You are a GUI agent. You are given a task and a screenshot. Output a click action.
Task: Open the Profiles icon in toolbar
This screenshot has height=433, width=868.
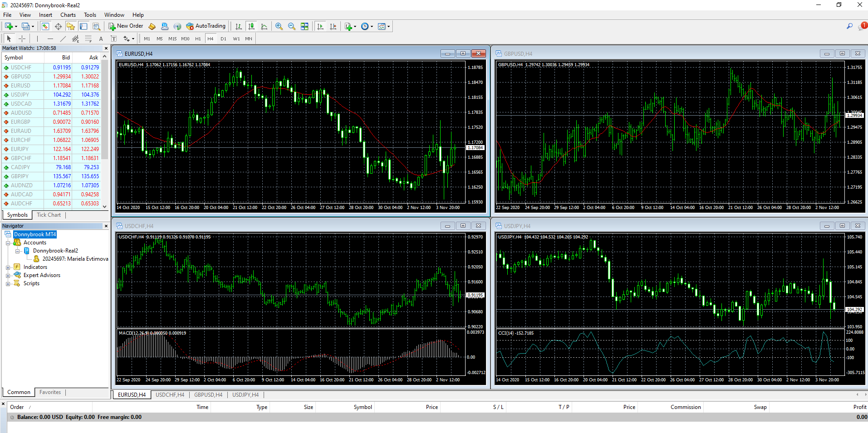pyautogui.click(x=26, y=26)
